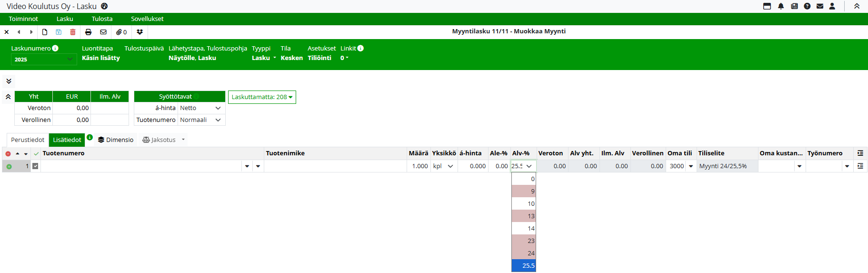Open the Laskunumero 2025 dropdown
The image size is (868, 273).
tap(43, 59)
